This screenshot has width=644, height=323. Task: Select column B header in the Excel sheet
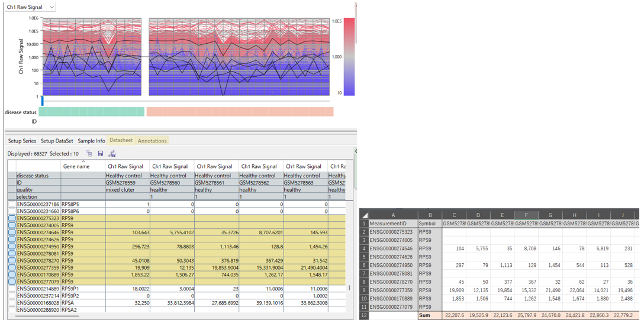tap(430, 215)
